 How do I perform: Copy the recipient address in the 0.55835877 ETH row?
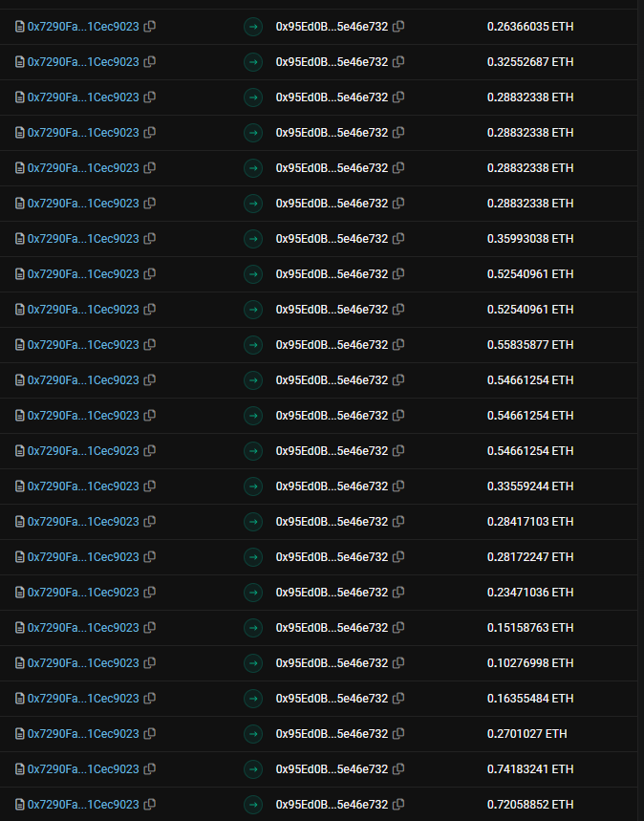[x=398, y=344]
